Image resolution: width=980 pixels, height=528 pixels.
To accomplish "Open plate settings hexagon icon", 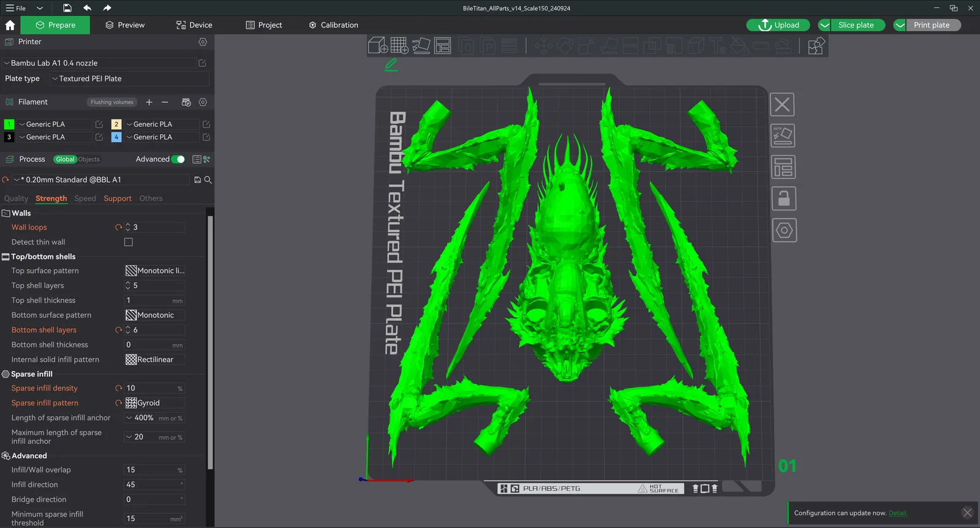I will pos(784,230).
